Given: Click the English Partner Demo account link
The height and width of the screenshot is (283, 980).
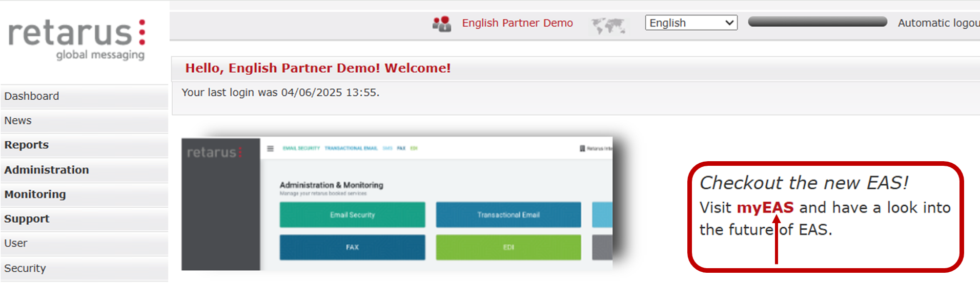Looking at the screenshot, I should 517,23.
